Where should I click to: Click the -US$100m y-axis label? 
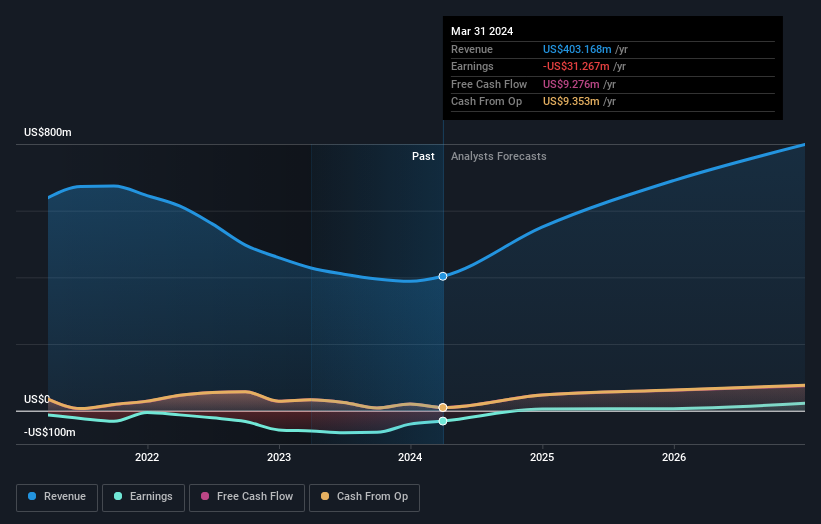(x=50, y=432)
